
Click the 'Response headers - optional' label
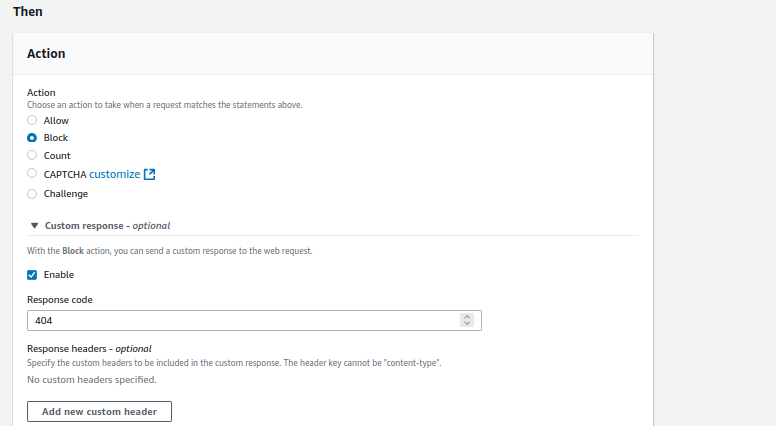tap(89, 349)
